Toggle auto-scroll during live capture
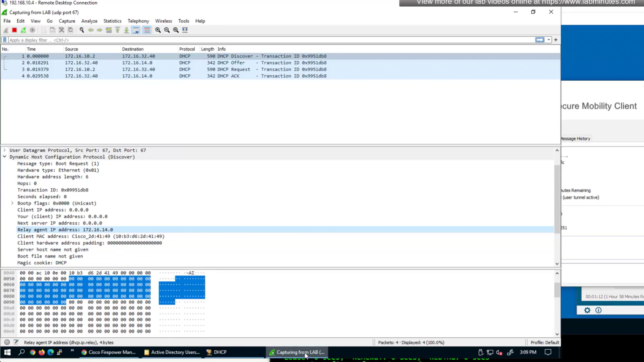This screenshot has height=362, width=644. coord(136,30)
